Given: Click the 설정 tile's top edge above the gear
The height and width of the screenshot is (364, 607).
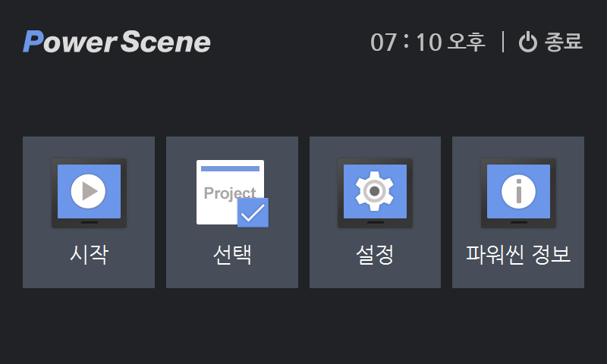Looking at the screenshot, I should 375,146.
